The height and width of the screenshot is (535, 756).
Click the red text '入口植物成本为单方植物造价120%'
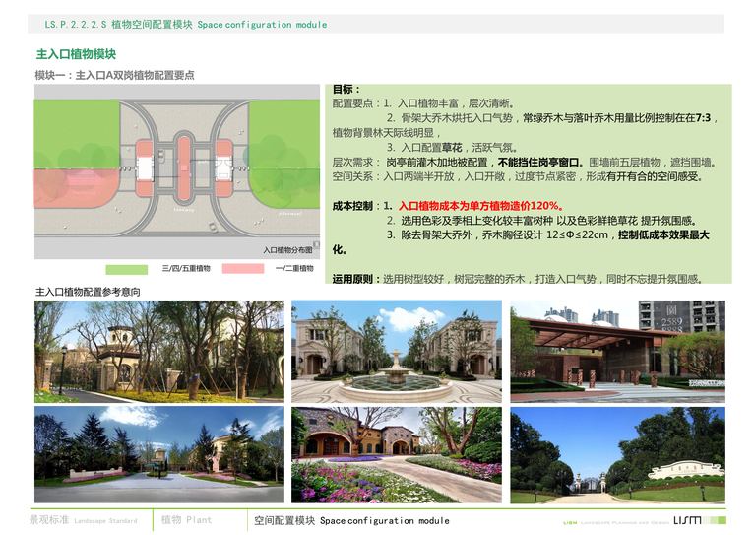tap(478, 206)
